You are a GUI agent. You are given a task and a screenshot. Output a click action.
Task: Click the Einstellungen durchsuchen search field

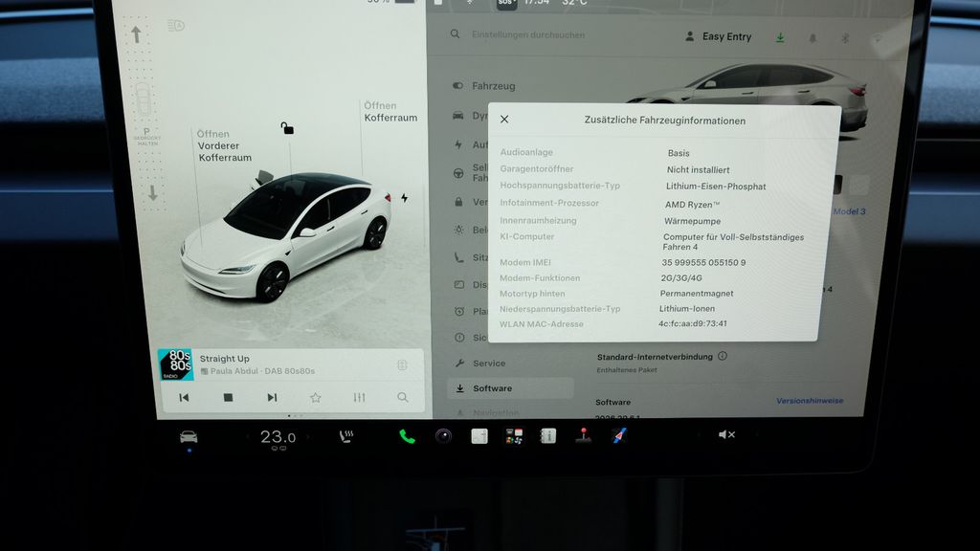point(528,35)
